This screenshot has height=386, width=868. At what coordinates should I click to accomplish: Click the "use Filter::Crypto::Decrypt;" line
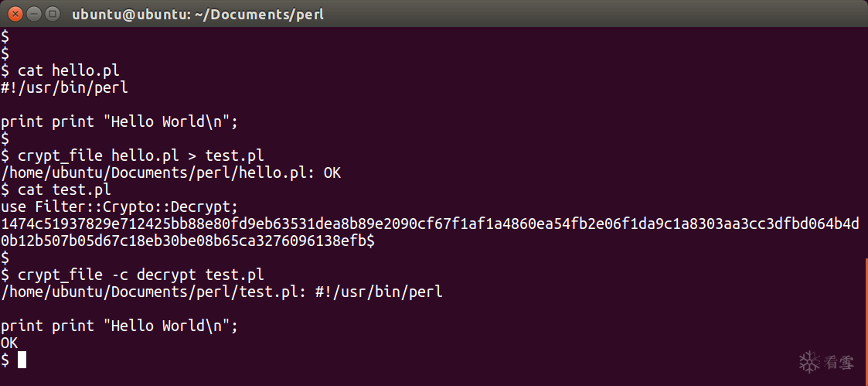(x=119, y=207)
